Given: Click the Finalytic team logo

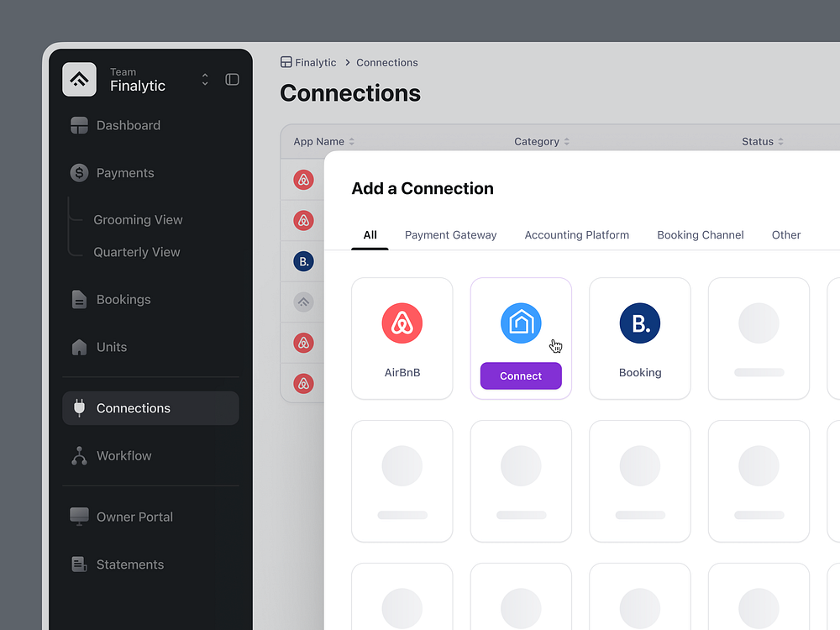Looking at the screenshot, I should [x=79, y=79].
